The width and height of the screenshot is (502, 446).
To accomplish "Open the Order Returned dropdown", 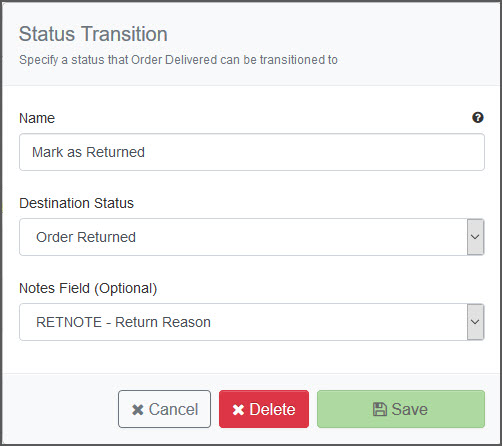I will click(x=252, y=237).
